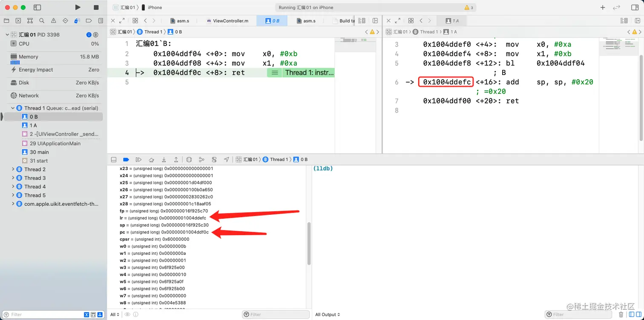Click the Thread 1 breadcrumb in debug bar
Image resolution: width=644 pixels, height=320 pixels.
(x=276, y=159)
